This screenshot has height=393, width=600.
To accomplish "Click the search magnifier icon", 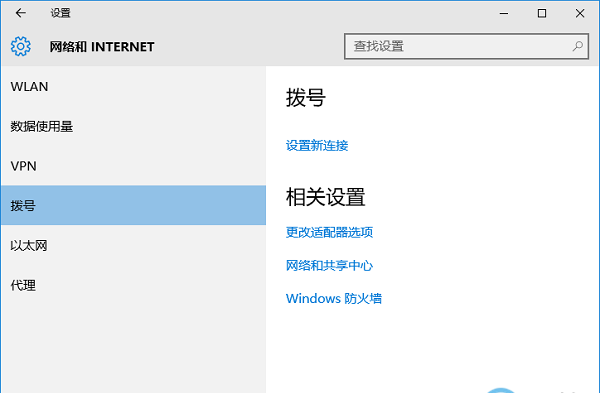I will [x=577, y=46].
